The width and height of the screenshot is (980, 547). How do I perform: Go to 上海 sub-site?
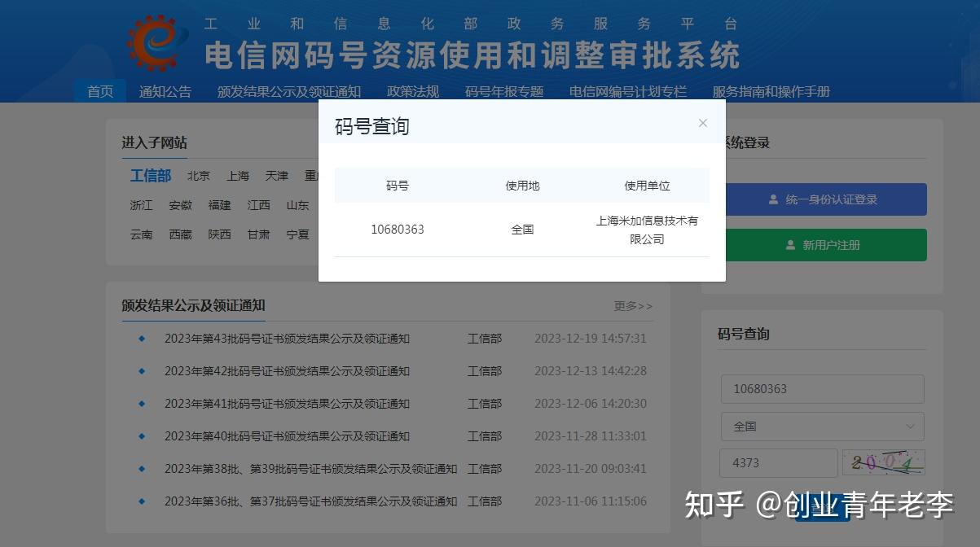(238, 176)
